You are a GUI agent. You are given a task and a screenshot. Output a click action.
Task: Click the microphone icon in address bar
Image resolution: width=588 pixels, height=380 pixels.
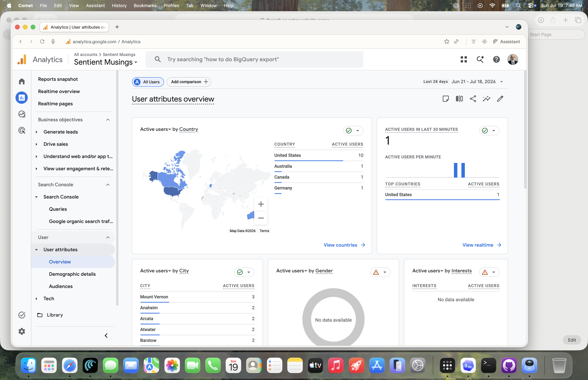53,42
